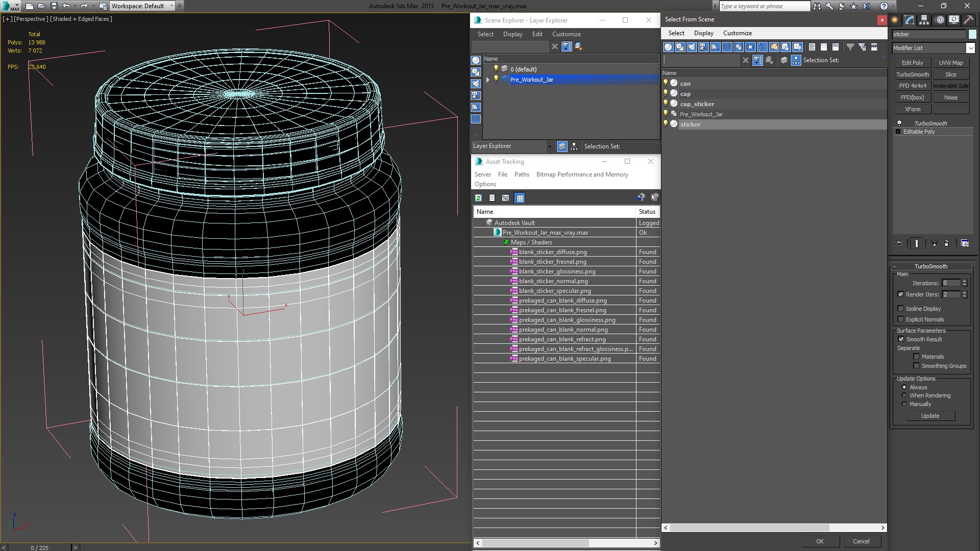Click Open File icon in main toolbar
This screenshot has width=980, height=551.
tap(41, 6)
